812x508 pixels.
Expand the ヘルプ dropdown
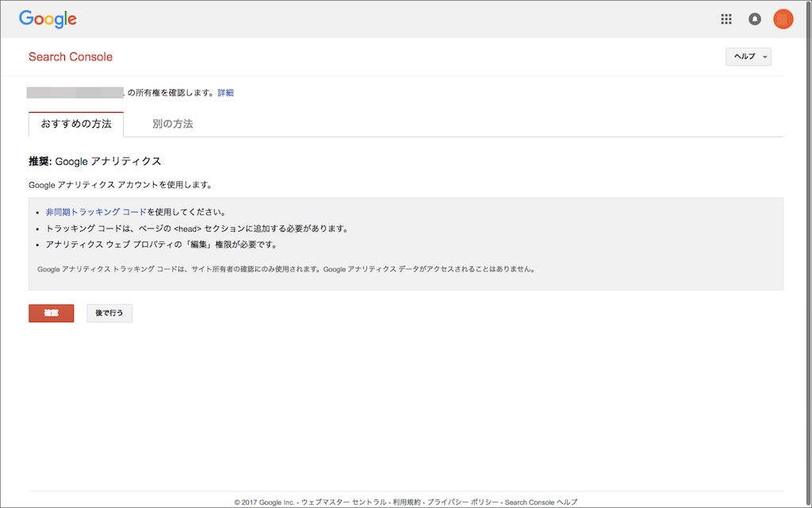pyautogui.click(x=748, y=56)
